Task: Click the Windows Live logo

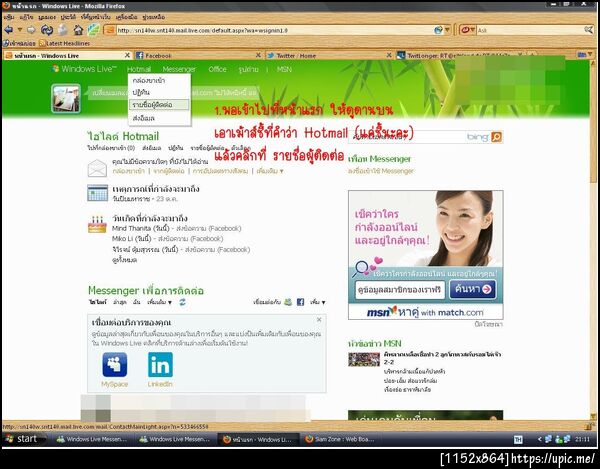Action: click(84, 69)
